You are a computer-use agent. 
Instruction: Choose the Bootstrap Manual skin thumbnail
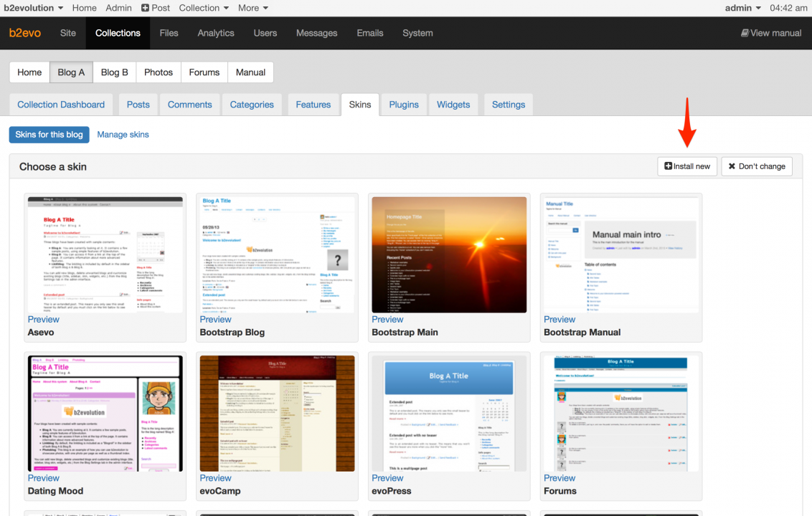[x=621, y=254]
